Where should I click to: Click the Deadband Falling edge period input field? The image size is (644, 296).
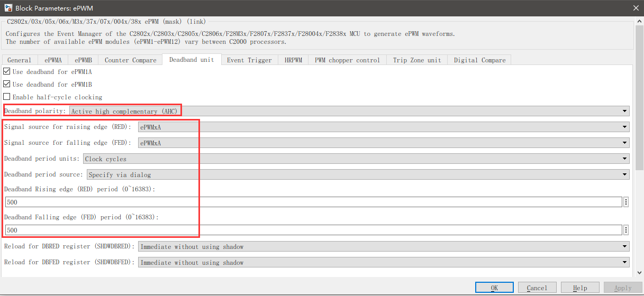313,230
